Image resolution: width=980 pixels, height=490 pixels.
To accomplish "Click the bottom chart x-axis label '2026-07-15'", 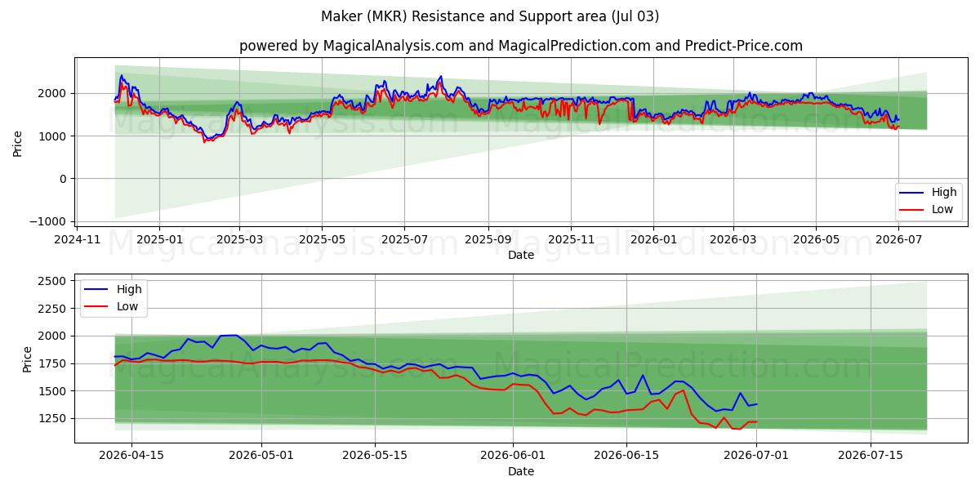I will point(870,457).
